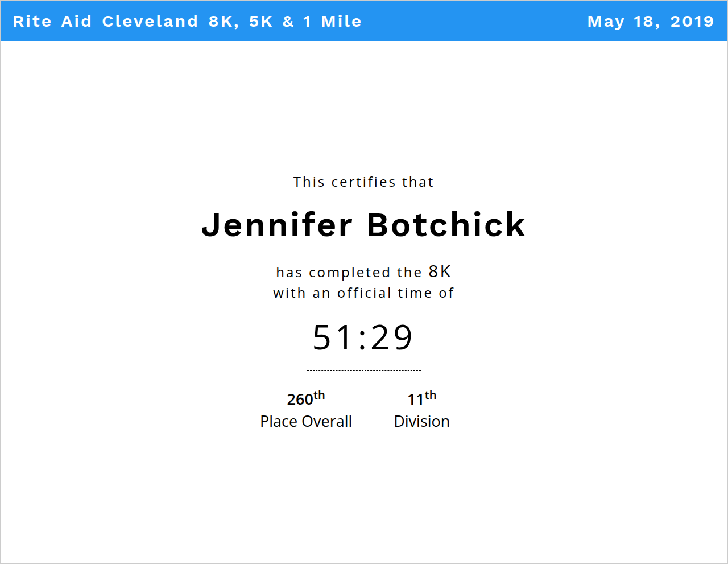The width and height of the screenshot is (728, 564).
Task: Click "1 Mile" in the header title
Action: pos(332,22)
